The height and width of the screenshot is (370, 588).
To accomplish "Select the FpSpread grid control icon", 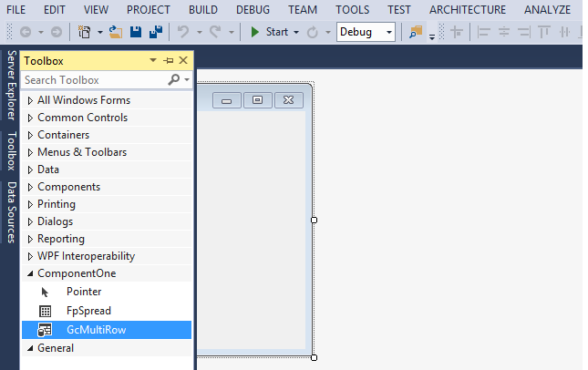I will (x=46, y=311).
